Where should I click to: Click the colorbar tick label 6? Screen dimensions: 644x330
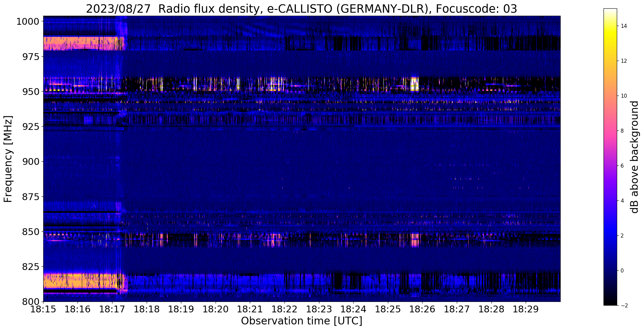click(x=622, y=166)
